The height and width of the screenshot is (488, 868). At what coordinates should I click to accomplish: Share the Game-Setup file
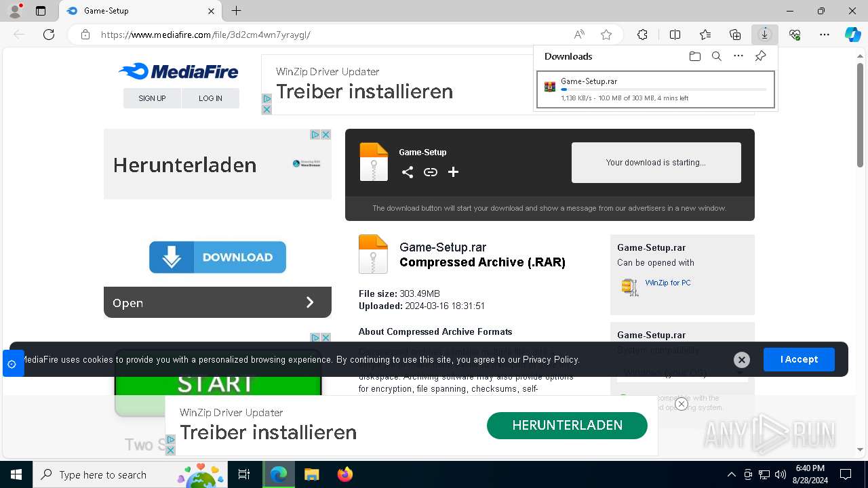[x=408, y=172]
